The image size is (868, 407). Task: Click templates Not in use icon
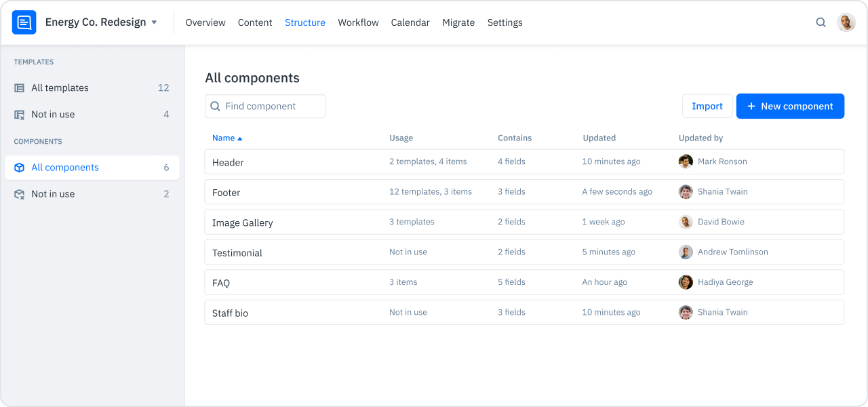[x=20, y=115]
